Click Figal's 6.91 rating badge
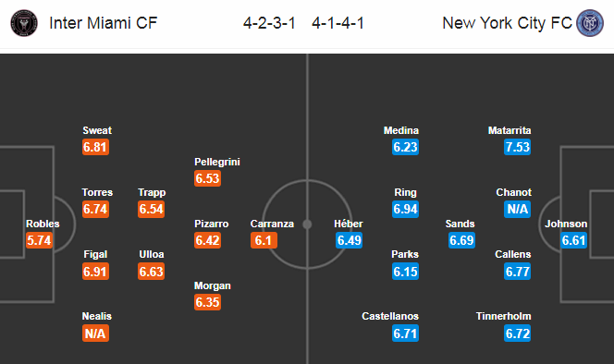 click(x=95, y=272)
